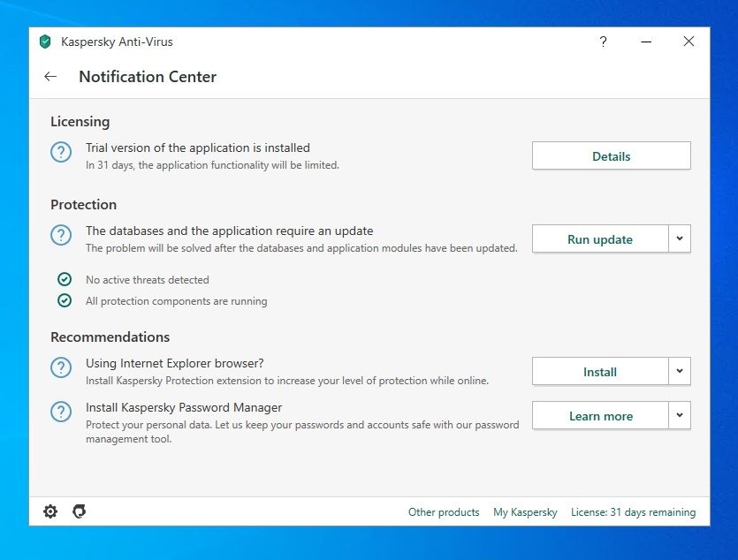This screenshot has height=560, width=738.
Task: Go back using the left arrow
Action: click(x=50, y=77)
